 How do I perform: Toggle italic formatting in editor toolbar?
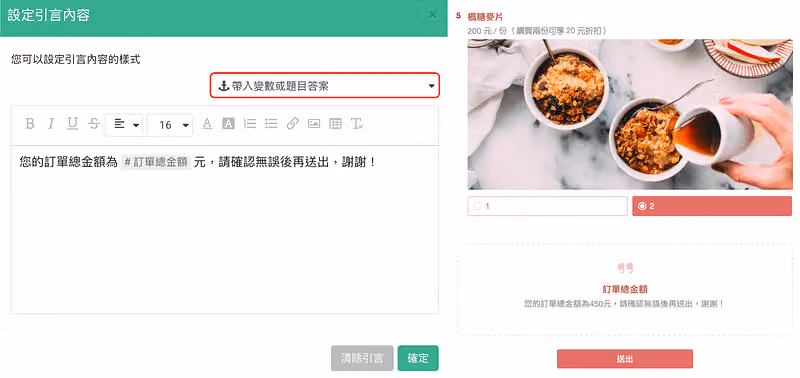tap(51, 124)
